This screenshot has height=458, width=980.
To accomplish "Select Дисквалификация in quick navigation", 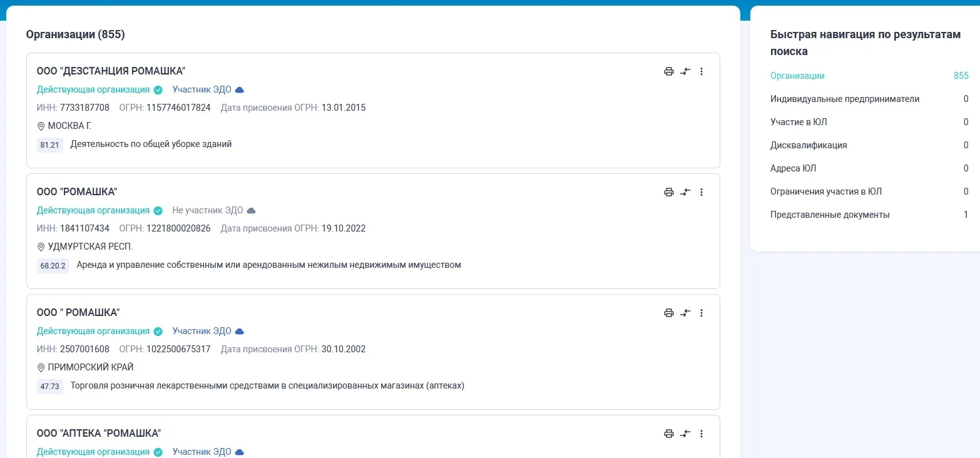I will [809, 145].
